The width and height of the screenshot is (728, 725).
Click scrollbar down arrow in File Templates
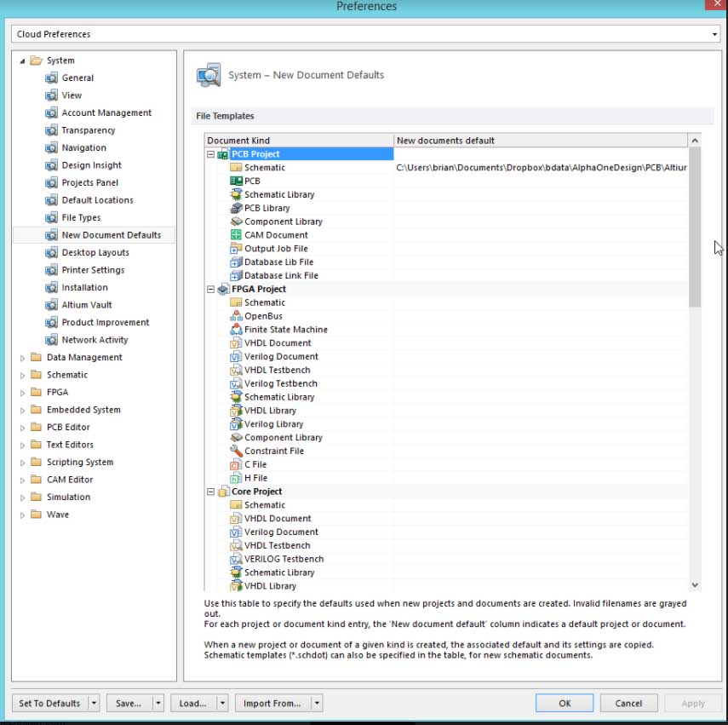tap(695, 584)
